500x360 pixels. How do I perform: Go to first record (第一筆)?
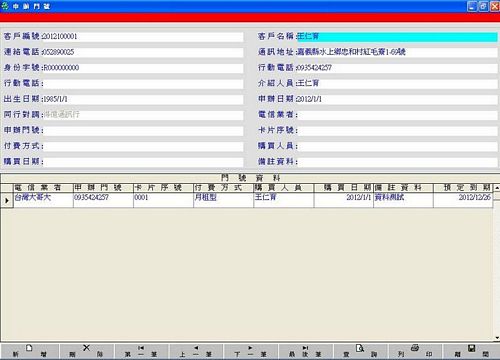pyautogui.click(x=141, y=351)
